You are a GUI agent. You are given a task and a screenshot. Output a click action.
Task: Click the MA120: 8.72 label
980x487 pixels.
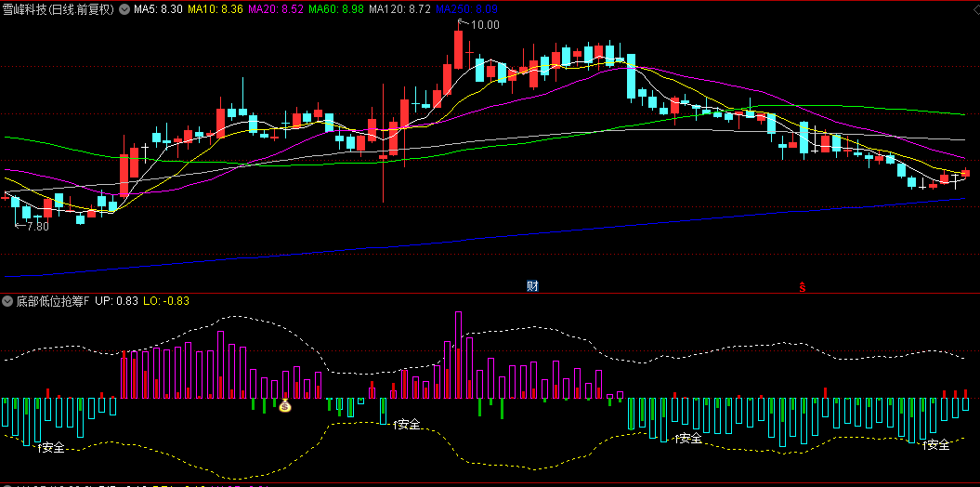point(400,8)
